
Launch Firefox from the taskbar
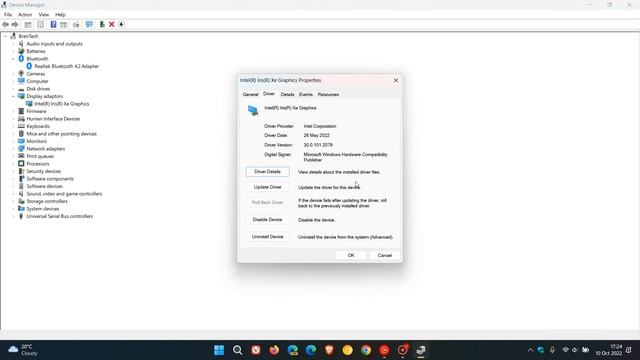point(274,350)
